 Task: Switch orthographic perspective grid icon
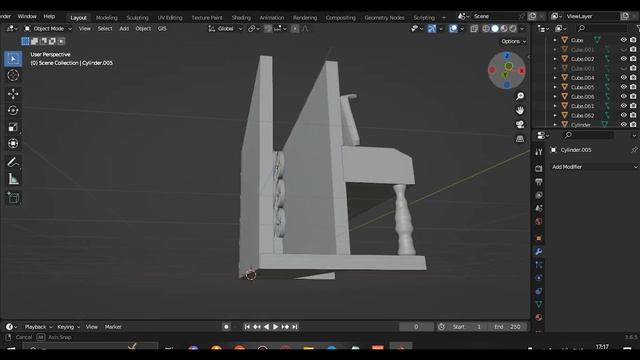click(x=520, y=139)
